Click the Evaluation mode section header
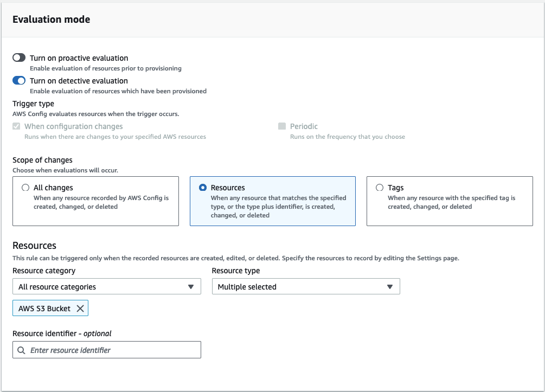This screenshot has width=545, height=392. pos(51,19)
